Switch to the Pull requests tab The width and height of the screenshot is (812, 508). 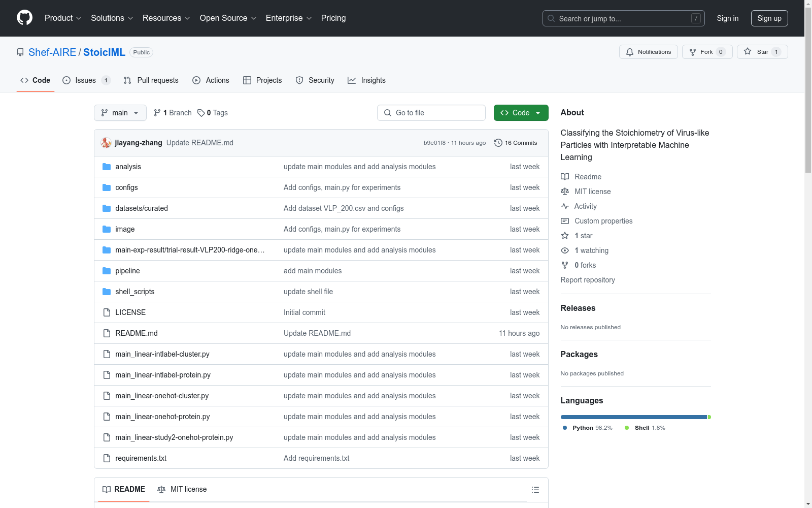point(151,80)
